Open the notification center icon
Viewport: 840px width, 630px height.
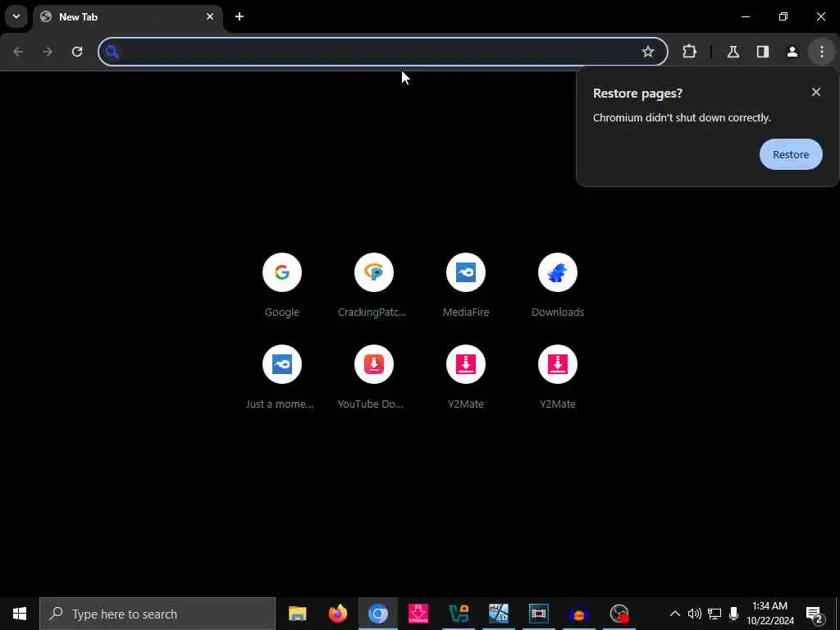tap(814, 614)
